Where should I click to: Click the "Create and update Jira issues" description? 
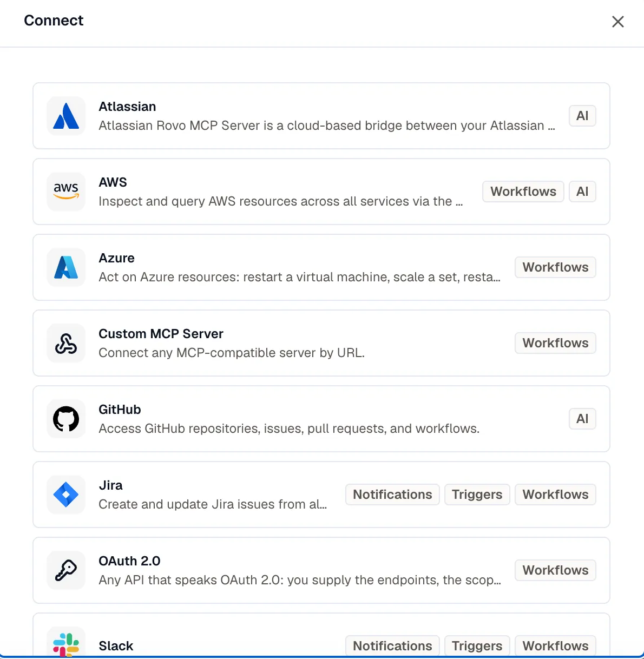tap(213, 504)
